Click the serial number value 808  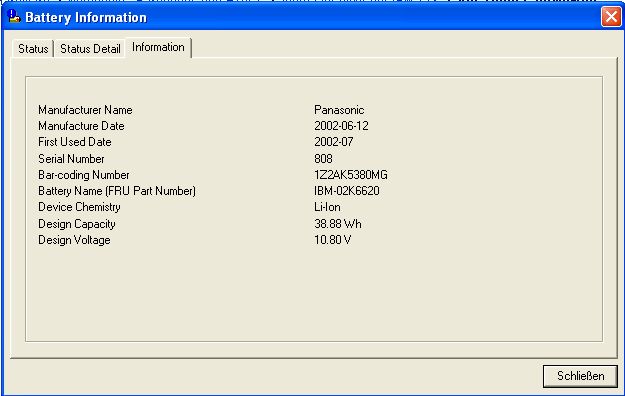pyautogui.click(x=323, y=159)
